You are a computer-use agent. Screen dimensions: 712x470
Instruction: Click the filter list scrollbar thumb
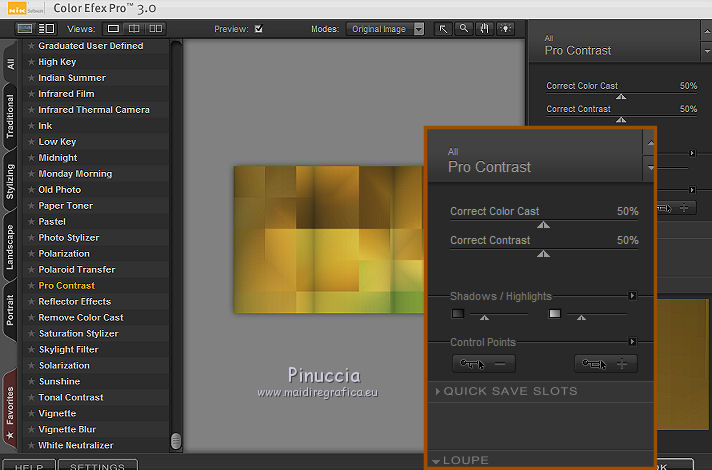click(175, 440)
